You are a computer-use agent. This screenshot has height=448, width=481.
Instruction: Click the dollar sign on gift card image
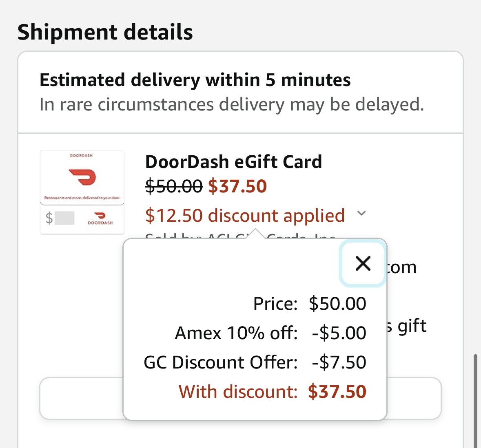click(x=49, y=218)
